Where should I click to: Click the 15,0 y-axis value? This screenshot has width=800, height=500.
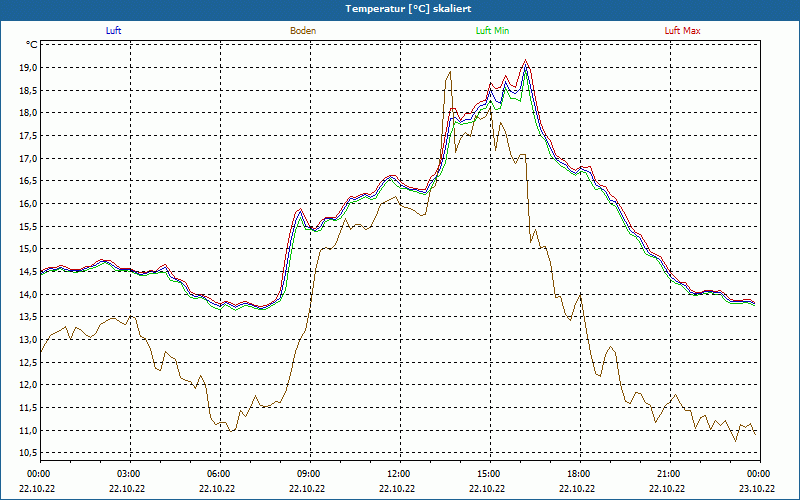point(29,249)
